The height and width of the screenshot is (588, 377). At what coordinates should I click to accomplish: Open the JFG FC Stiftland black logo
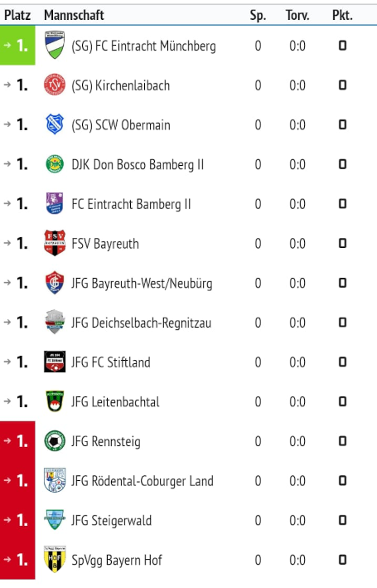pyautogui.click(x=55, y=362)
